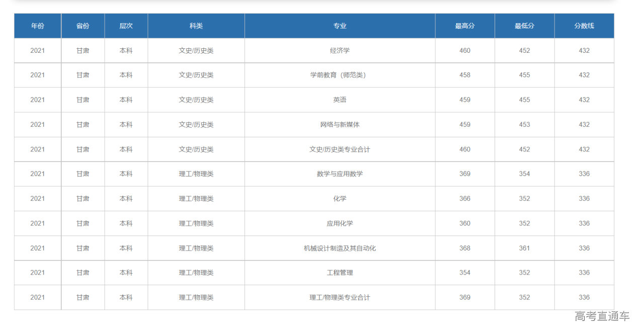Click the 应用化学 major cell
644x336 pixels.
click(x=340, y=223)
